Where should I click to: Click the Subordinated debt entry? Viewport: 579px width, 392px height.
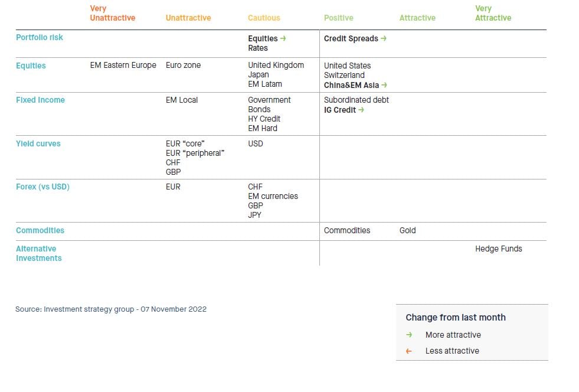point(356,100)
